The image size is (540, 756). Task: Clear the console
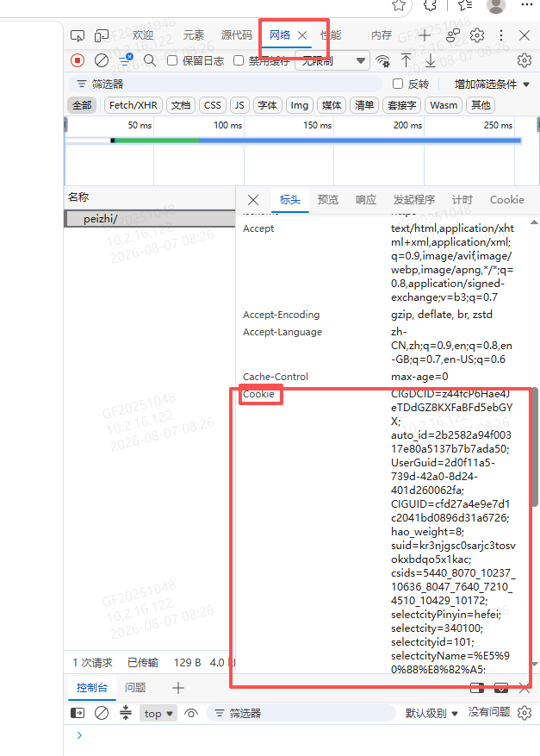[x=102, y=713]
